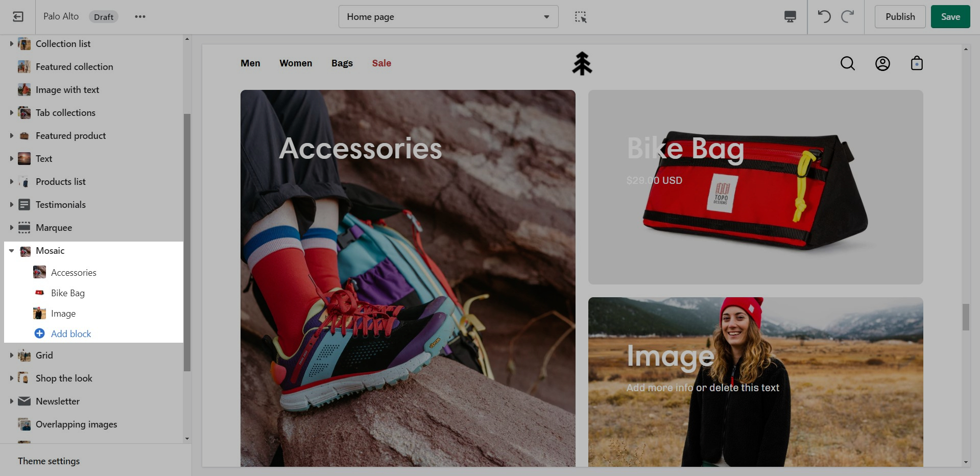980x476 pixels.
Task: Open search icon in store header
Action: coord(847,63)
